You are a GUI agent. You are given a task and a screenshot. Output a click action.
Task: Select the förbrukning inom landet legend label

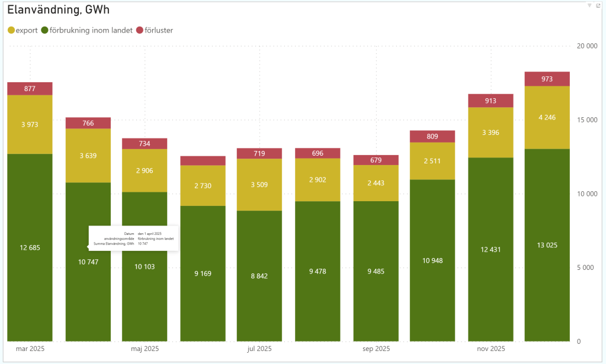click(x=90, y=30)
